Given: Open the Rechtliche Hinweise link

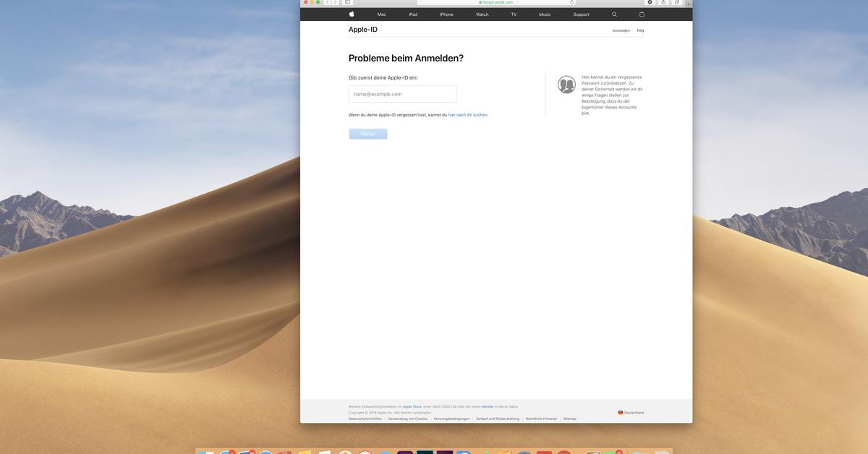Looking at the screenshot, I should pos(542,419).
